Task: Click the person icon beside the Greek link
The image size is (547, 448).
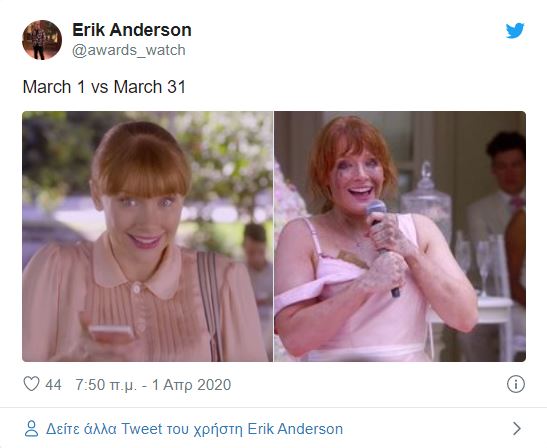Action: 31,428
